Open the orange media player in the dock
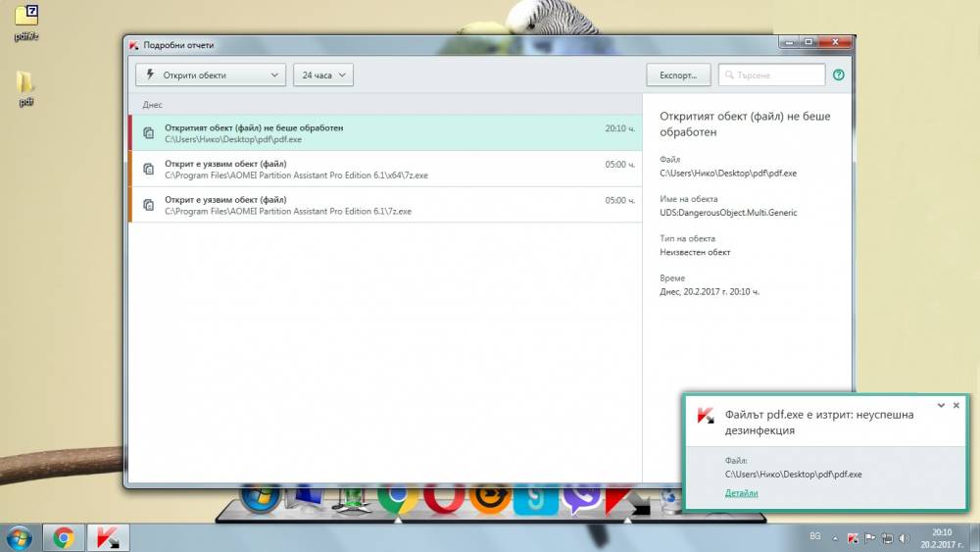This screenshot has height=552, width=980. (489, 498)
